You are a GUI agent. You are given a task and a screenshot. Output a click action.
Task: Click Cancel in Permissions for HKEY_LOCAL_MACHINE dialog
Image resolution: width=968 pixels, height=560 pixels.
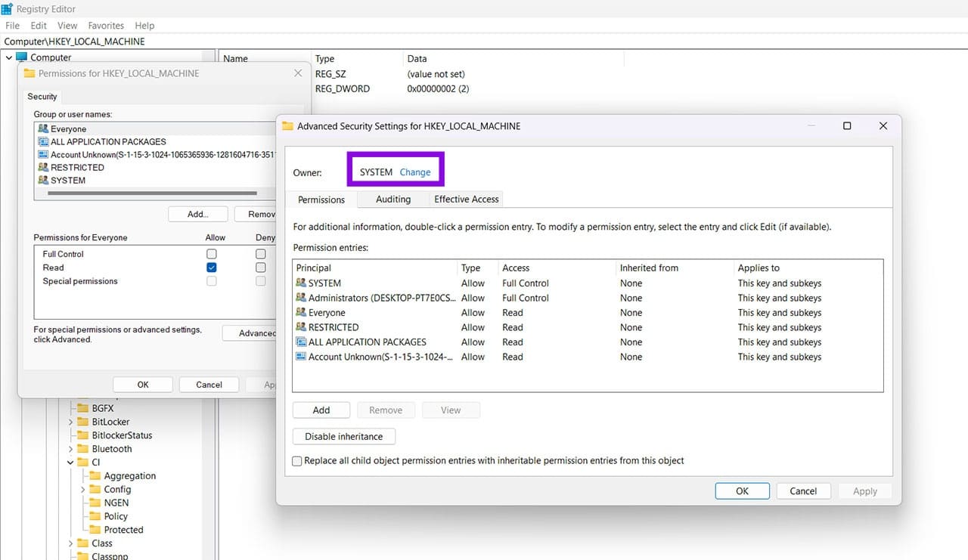pos(209,385)
